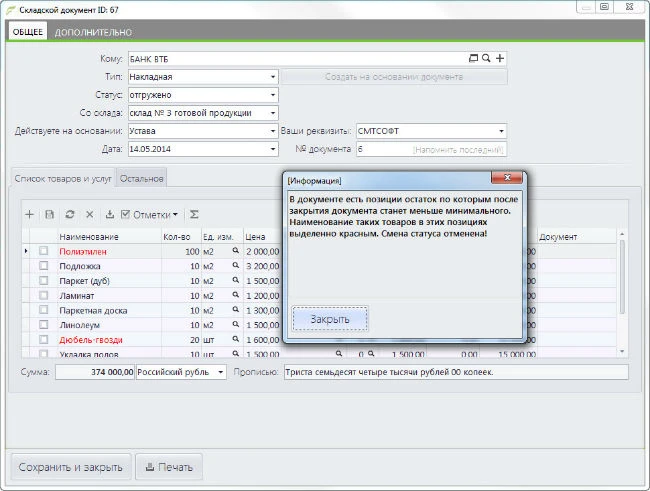Click the add row plus icon in the goods toolbar
Image resolution: width=650 pixels, height=491 pixels.
point(29,214)
